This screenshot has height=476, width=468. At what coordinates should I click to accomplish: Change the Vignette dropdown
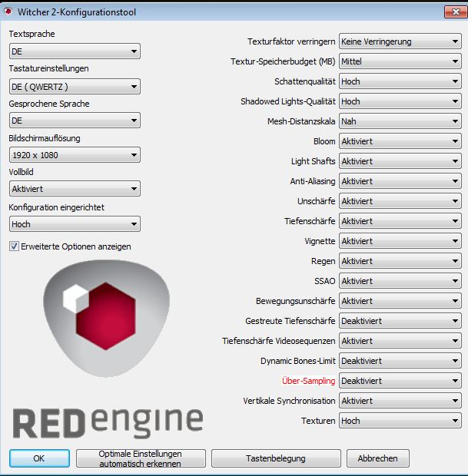tap(400, 241)
